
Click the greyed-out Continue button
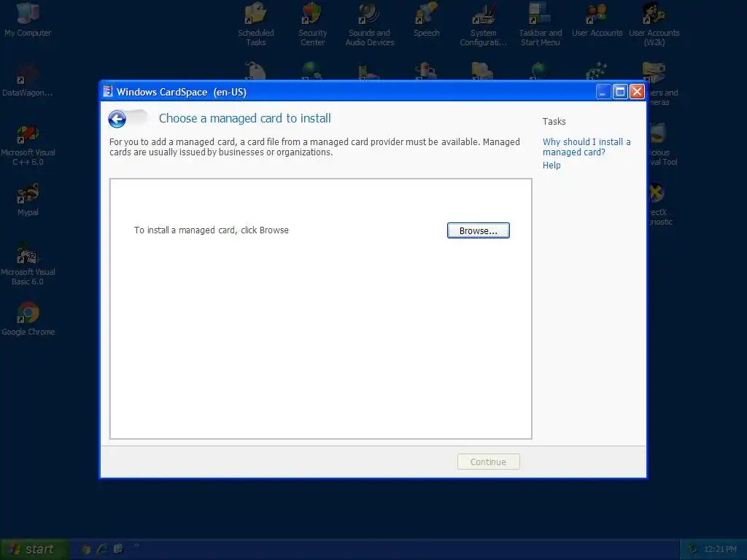488,462
